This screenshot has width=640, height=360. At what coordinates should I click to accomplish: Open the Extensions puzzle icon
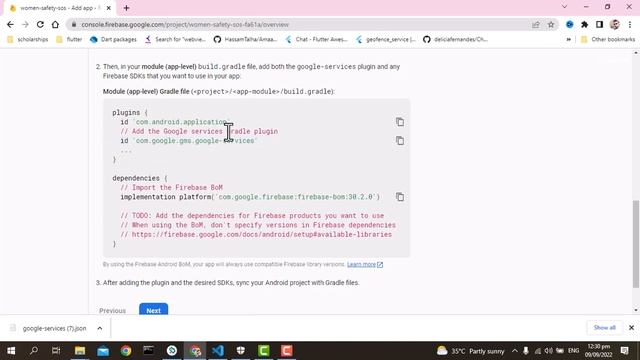coord(584,24)
